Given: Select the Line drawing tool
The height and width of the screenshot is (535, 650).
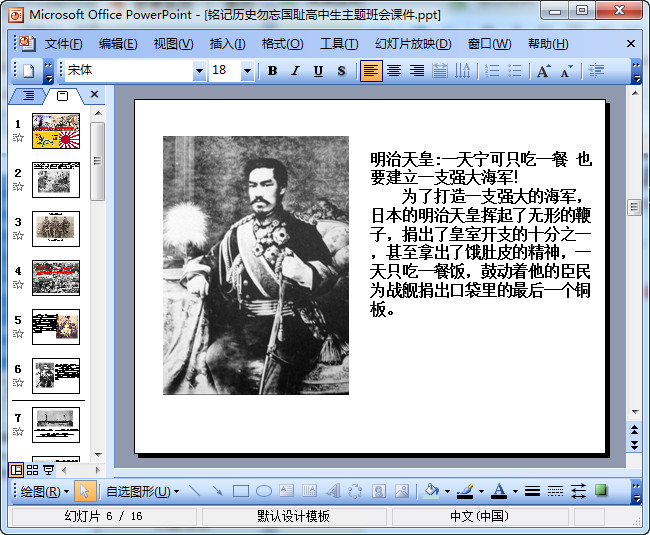Looking at the screenshot, I should (x=194, y=491).
